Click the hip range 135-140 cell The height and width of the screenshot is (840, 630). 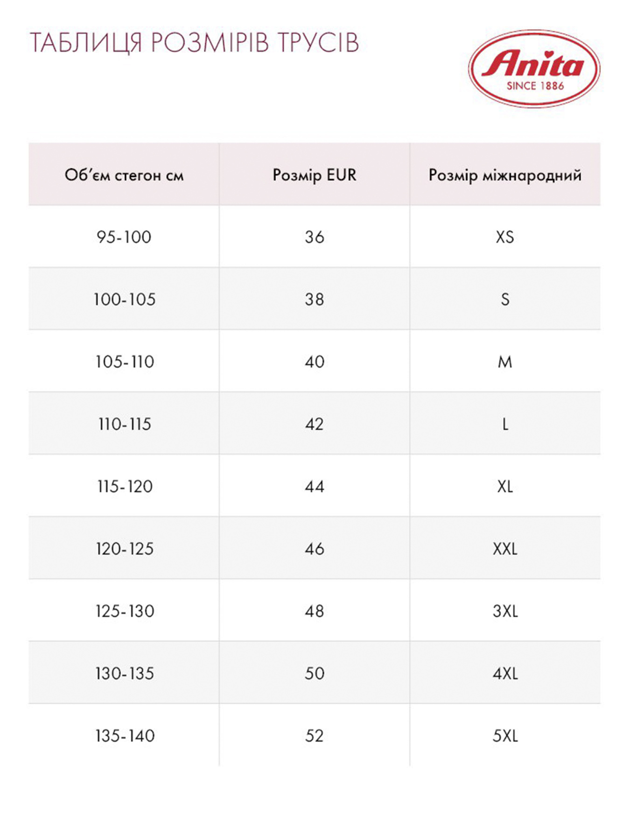124,736
